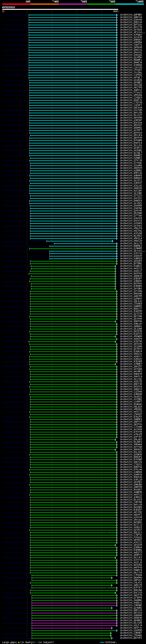Viewport: 146px width, 644px height.
Task: Click the magenta bar for UniRef100_A8TFJ0
Action: pyautogui.click(x=72, y=628)
